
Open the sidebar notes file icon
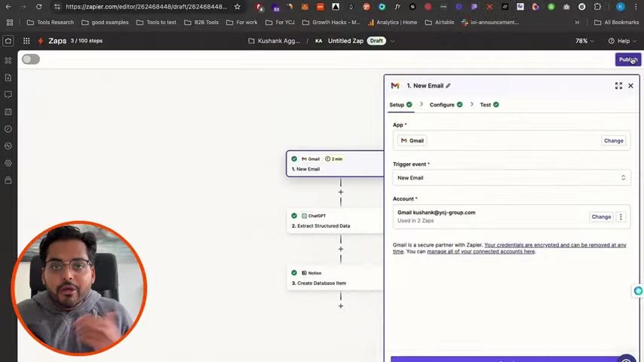[8, 78]
